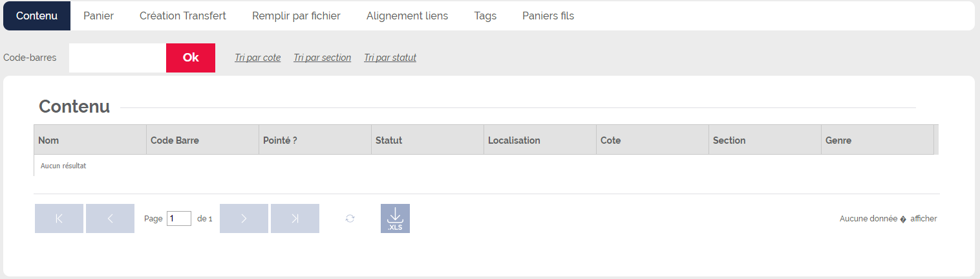Select the Remplir par fichier tab
This screenshot has width=980, height=279.
[x=296, y=16]
